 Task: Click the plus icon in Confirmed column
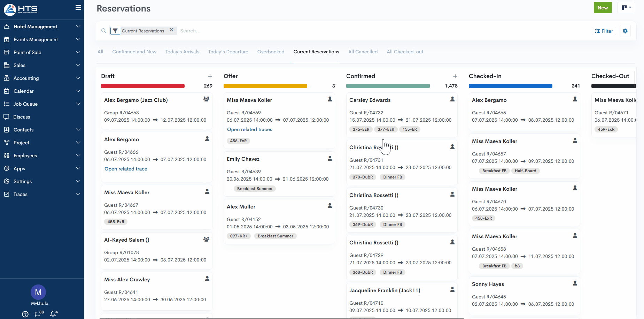[455, 76]
